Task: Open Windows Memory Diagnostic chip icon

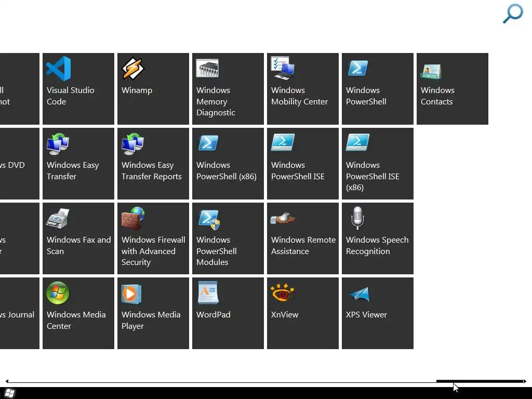Action: [207, 68]
